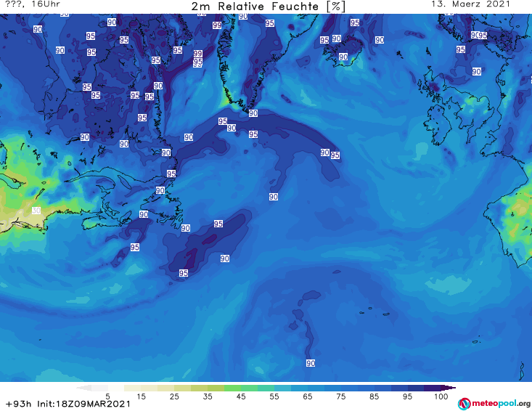Viewport: 532px width, 411px height.
Task: Click the '75' tick label in the color legend
Action: click(341, 396)
